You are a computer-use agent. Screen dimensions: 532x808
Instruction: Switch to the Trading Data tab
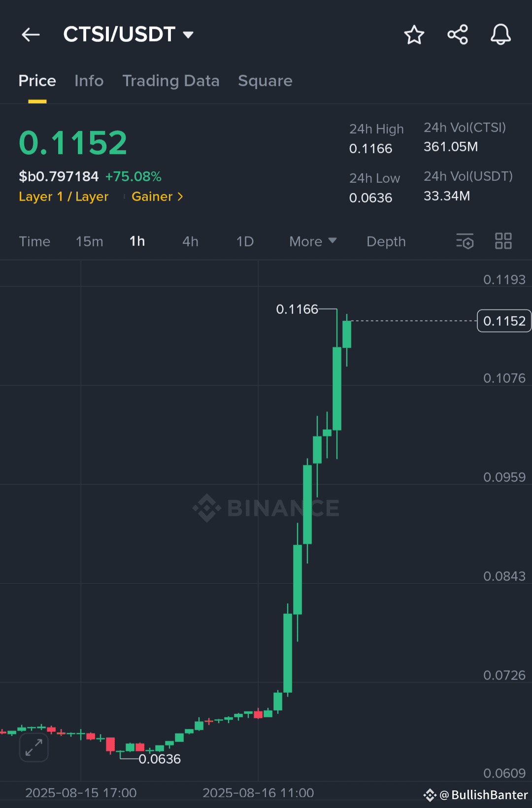pyautogui.click(x=171, y=81)
